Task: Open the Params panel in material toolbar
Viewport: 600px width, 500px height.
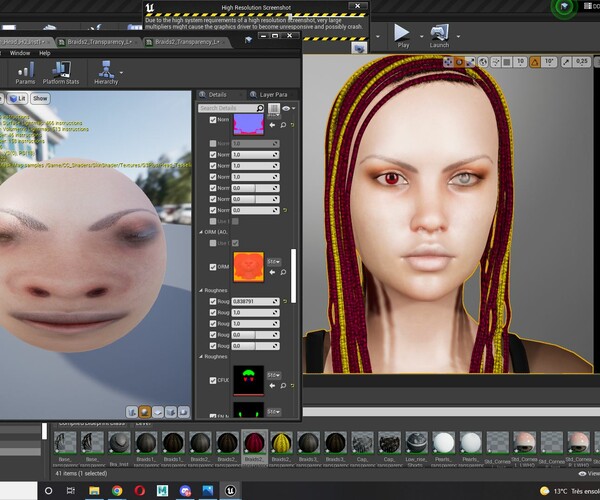Action: click(x=25, y=73)
